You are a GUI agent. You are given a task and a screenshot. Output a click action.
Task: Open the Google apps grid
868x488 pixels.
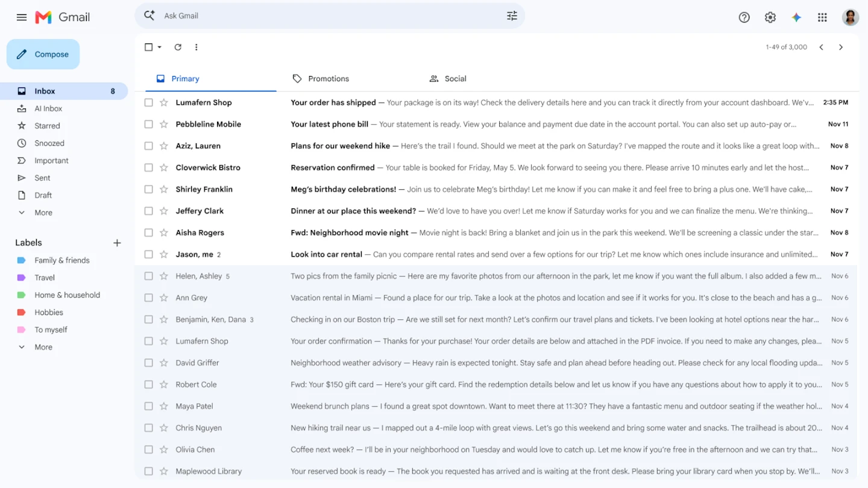coord(822,17)
